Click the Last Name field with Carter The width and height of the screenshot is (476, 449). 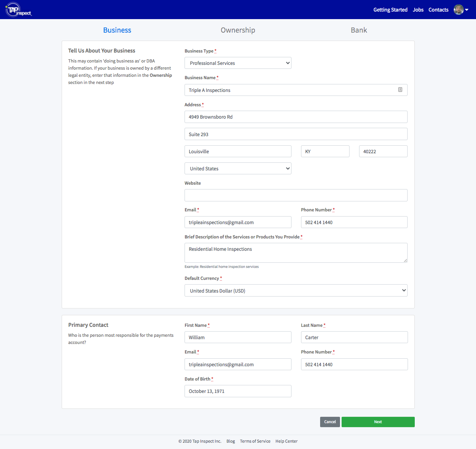pyautogui.click(x=354, y=337)
